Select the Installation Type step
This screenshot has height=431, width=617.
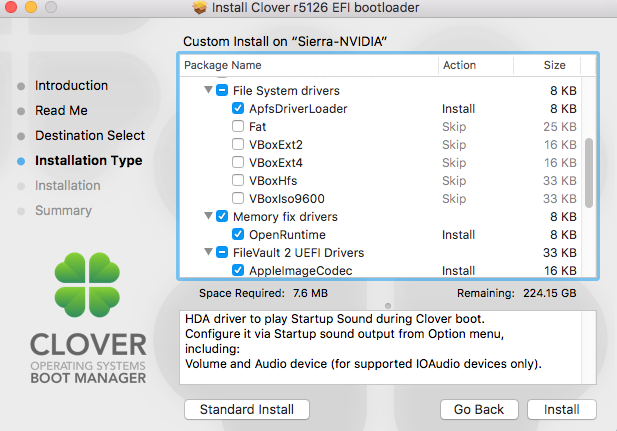pos(89,161)
